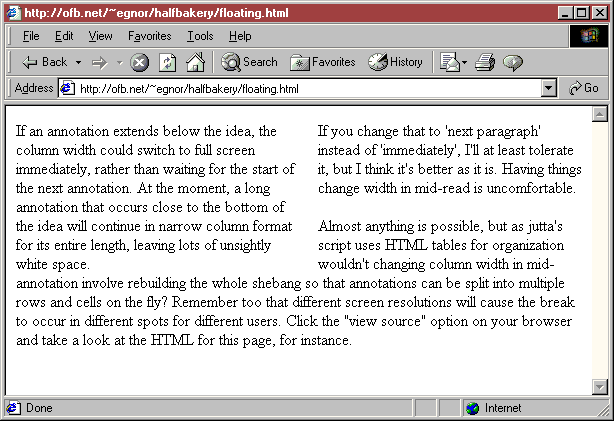
Task: Open the Help menu
Action: click(240, 36)
